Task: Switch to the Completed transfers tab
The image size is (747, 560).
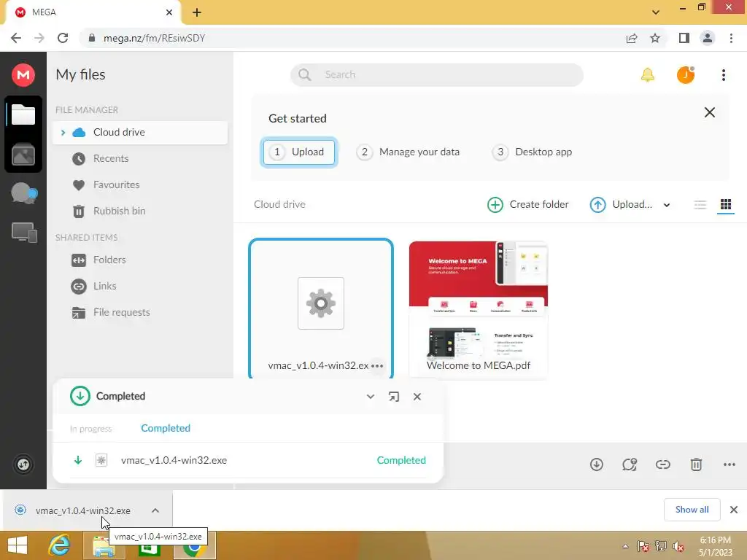Action: point(166,428)
